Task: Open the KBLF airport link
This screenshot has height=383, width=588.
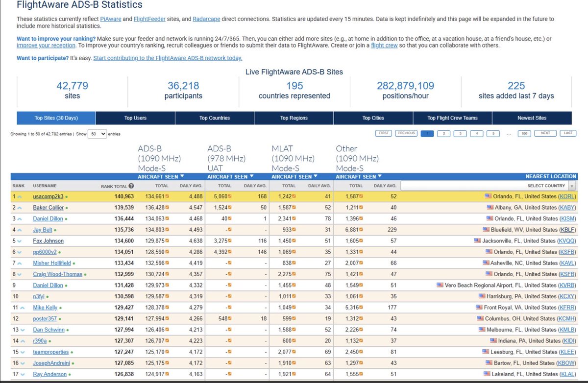Action: (x=567, y=230)
